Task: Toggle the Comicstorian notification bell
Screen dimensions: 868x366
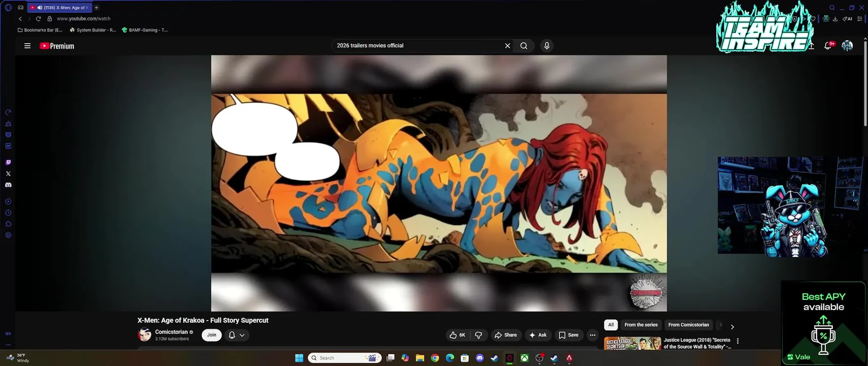Action: tap(232, 335)
